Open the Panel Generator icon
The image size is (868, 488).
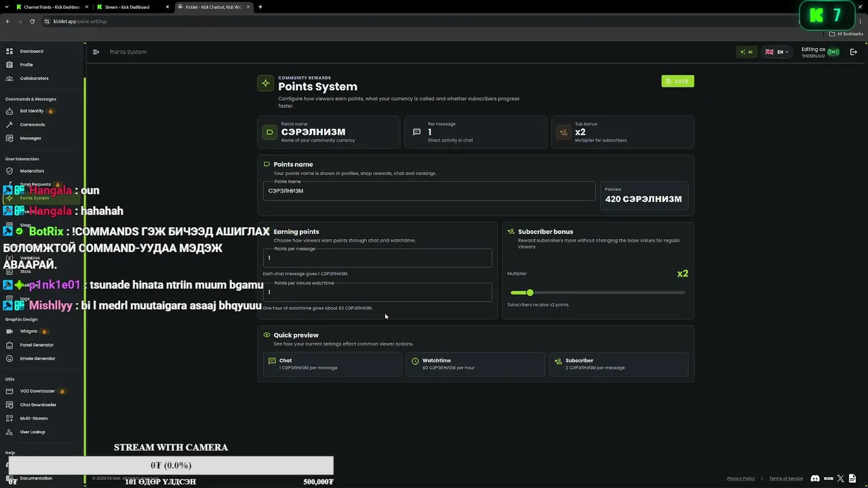9,345
